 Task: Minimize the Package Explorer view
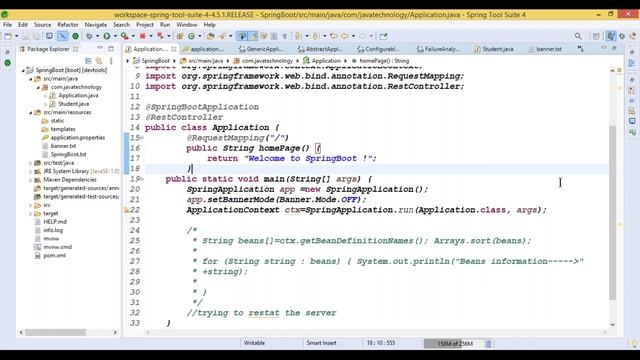[100, 48]
